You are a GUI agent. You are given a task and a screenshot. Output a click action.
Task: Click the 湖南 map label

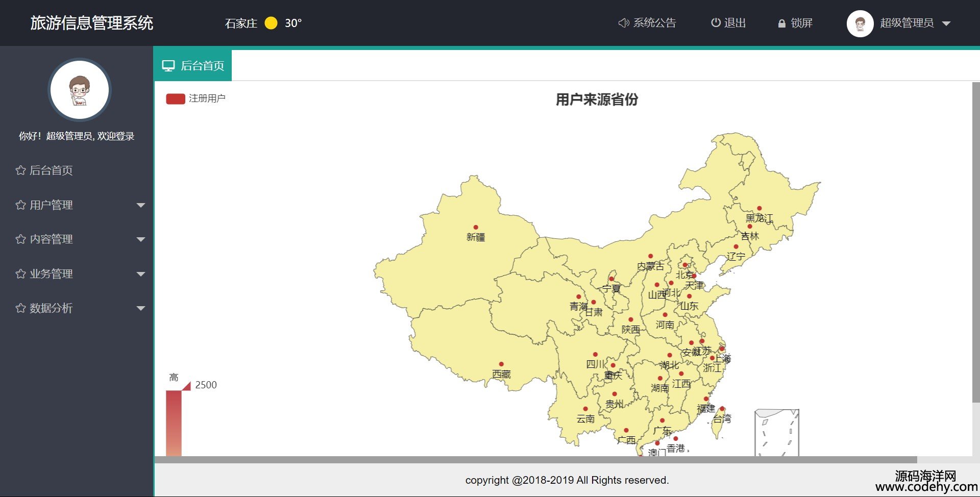point(660,388)
